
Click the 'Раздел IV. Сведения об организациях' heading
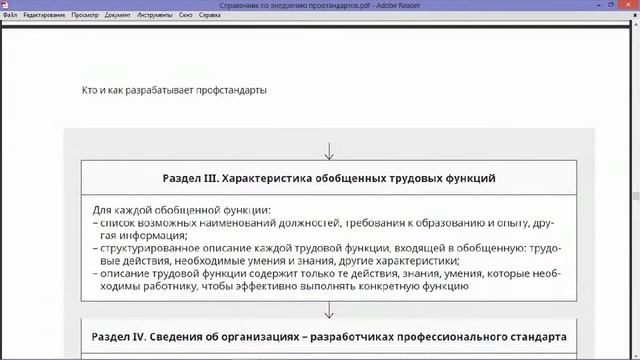[x=329, y=337]
